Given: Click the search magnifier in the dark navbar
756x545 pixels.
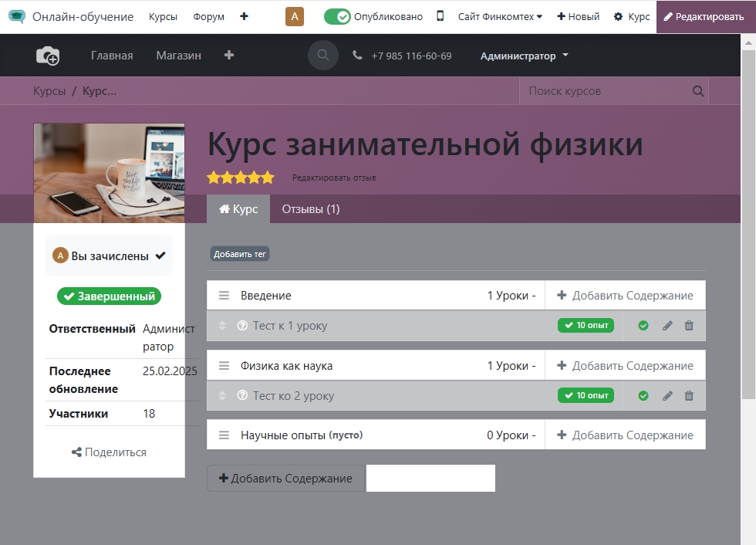Looking at the screenshot, I should point(323,56).
